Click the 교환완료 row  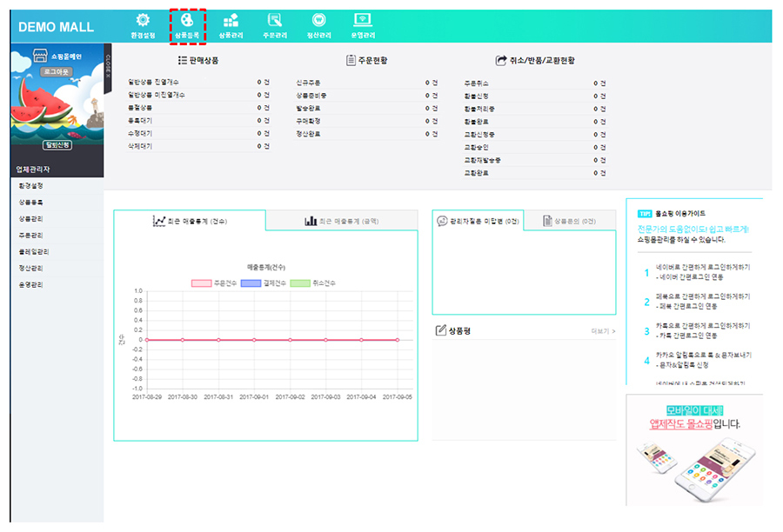[x=535, y=173]
